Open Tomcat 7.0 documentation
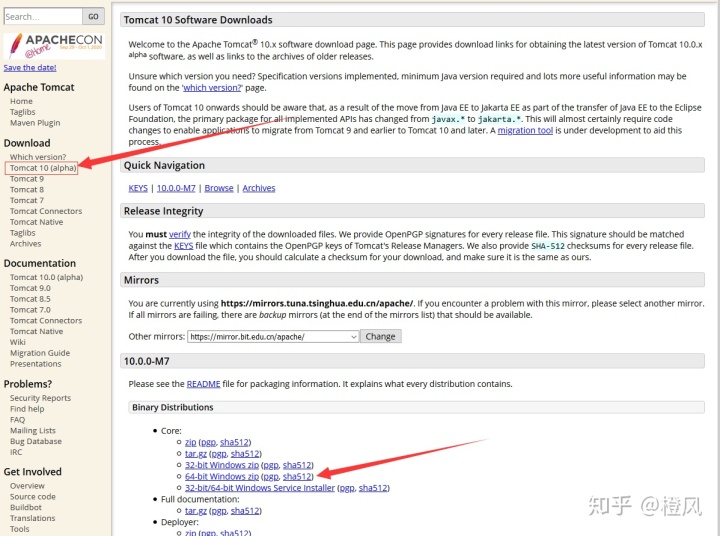 (x=30, y=310)
